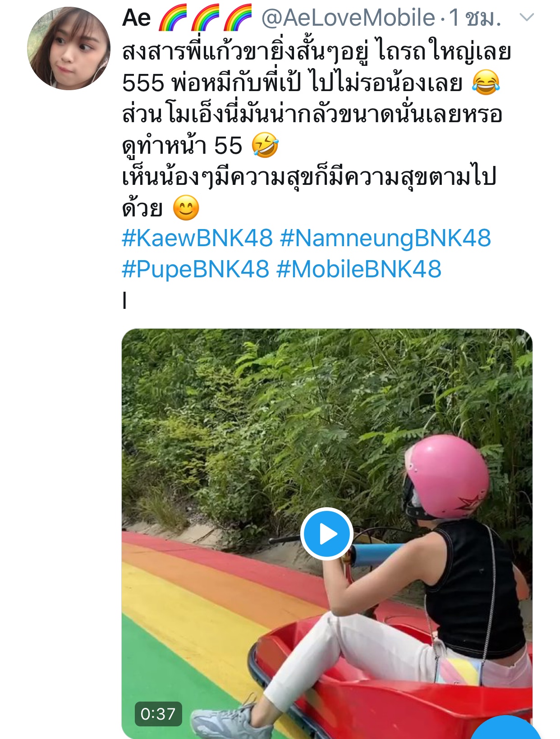
Task: Tap the rolling-laughing emoji after 55
Action: point(265,145)
